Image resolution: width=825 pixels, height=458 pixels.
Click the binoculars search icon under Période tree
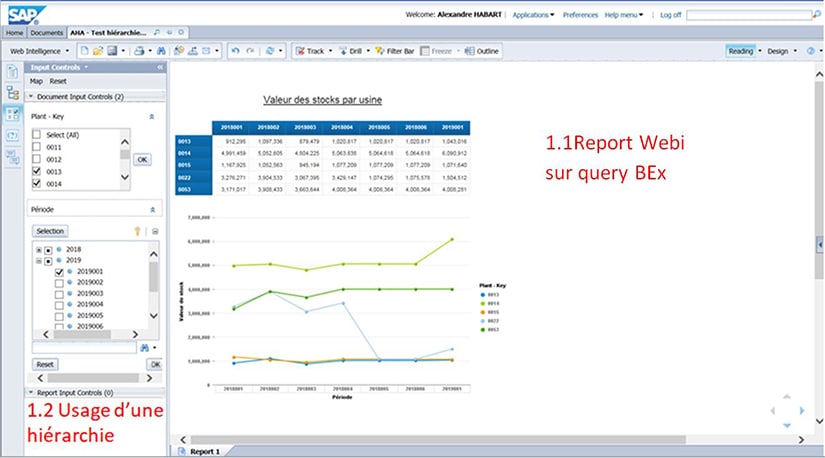pyautogui.click(x=144, y=348)
